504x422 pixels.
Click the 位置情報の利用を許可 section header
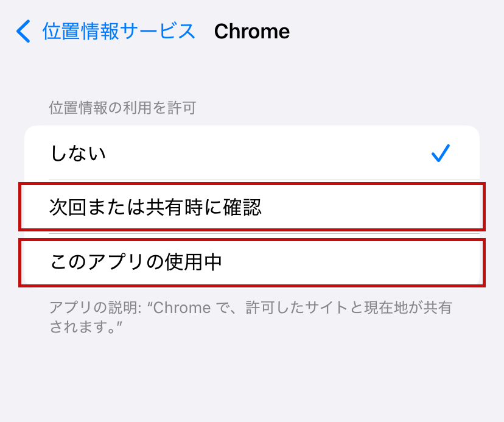tap(122, 108)
